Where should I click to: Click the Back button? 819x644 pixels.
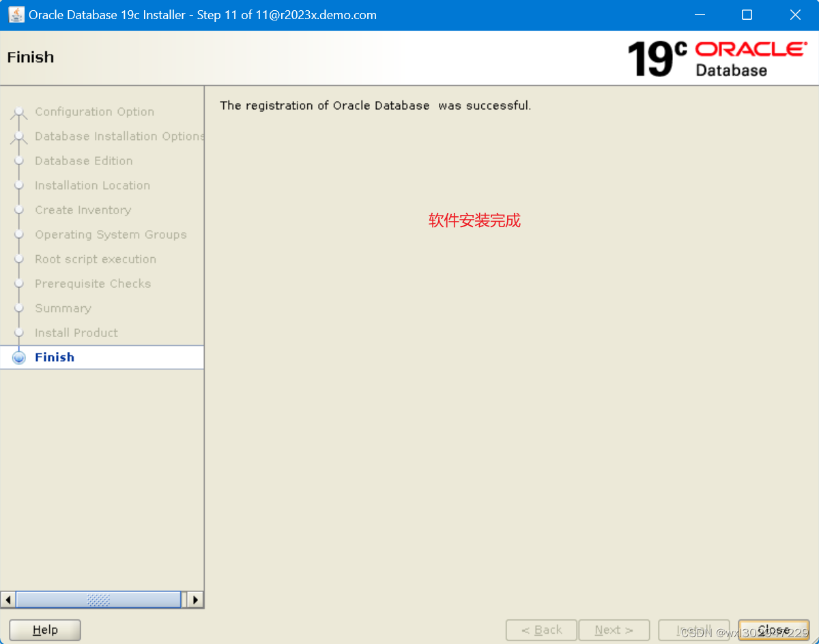point(541,630)
